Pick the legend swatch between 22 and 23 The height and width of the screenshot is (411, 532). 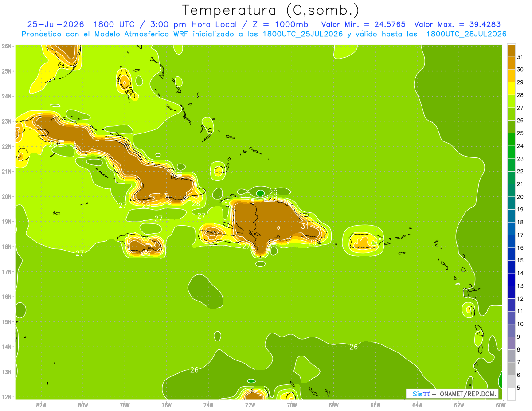[511, 165]
